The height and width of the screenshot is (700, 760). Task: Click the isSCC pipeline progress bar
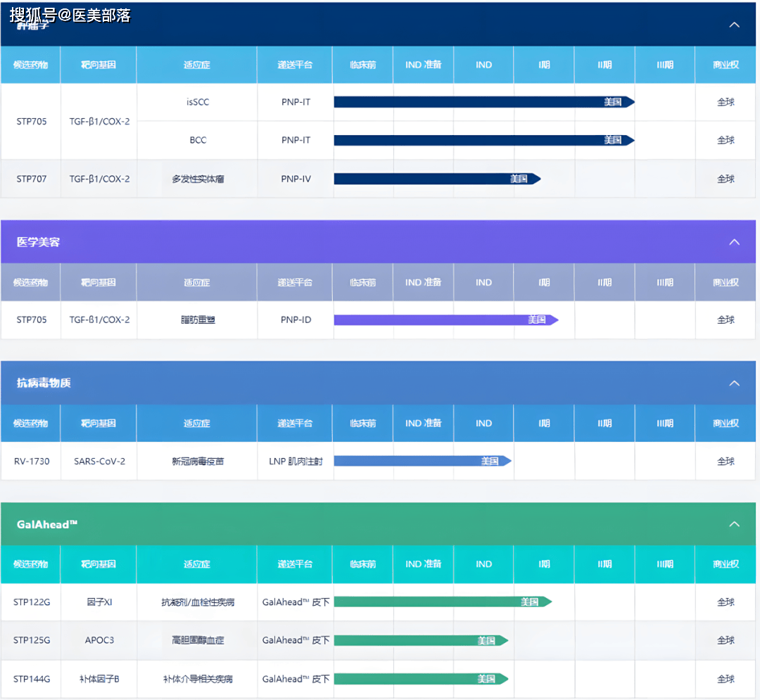coord(484,102)
